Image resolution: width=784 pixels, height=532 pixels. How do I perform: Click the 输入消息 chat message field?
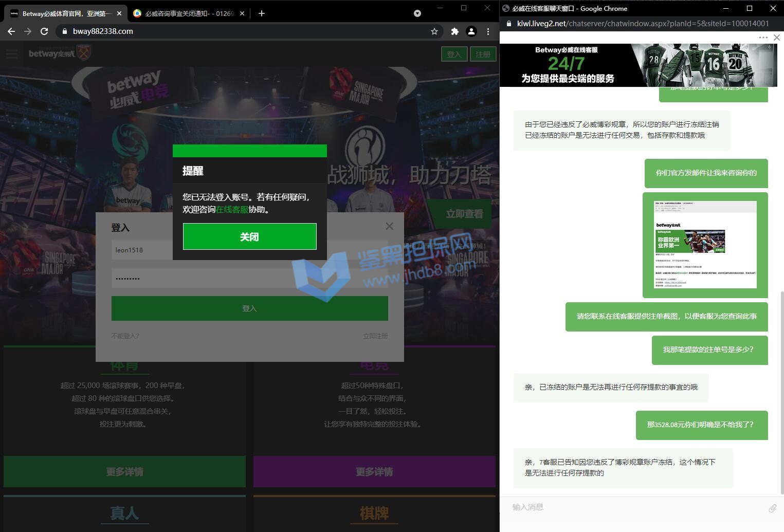(632, 507)
